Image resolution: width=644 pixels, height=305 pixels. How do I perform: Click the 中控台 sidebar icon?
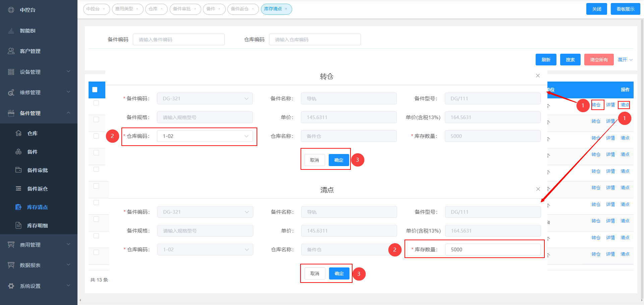click(11, 10)
